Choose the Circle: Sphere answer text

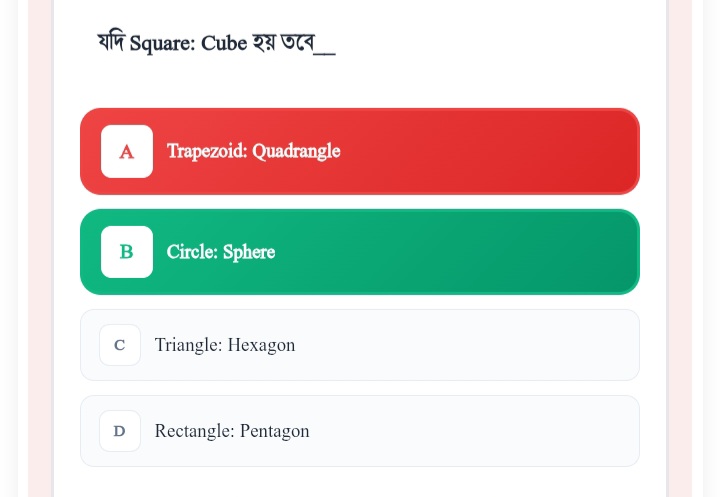[220, 252]
